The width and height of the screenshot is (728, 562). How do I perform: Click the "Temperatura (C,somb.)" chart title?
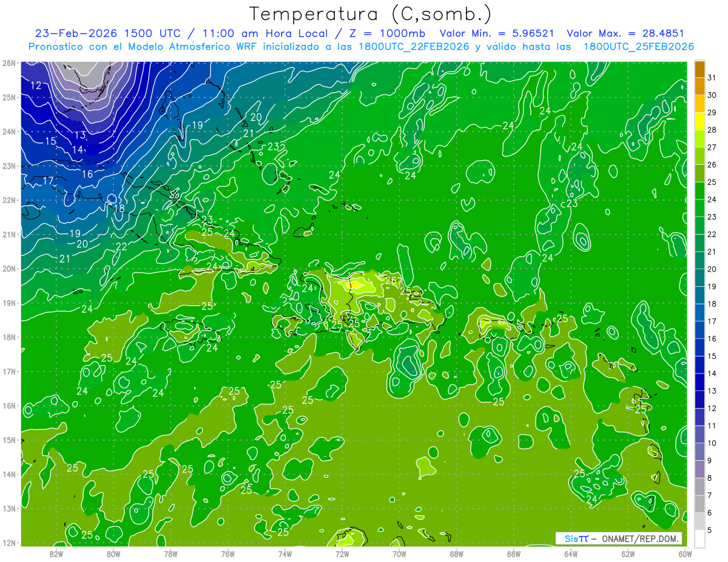pos(371,14)
